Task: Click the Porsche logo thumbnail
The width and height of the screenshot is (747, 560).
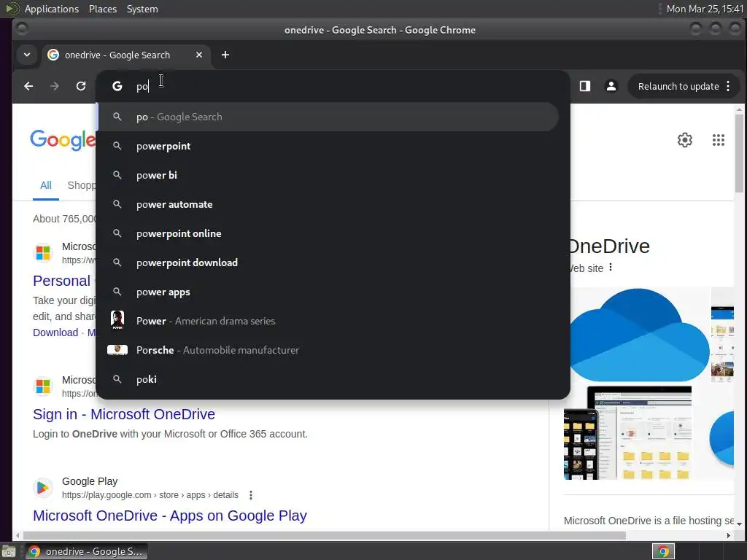Action: (x=117, y=350)
